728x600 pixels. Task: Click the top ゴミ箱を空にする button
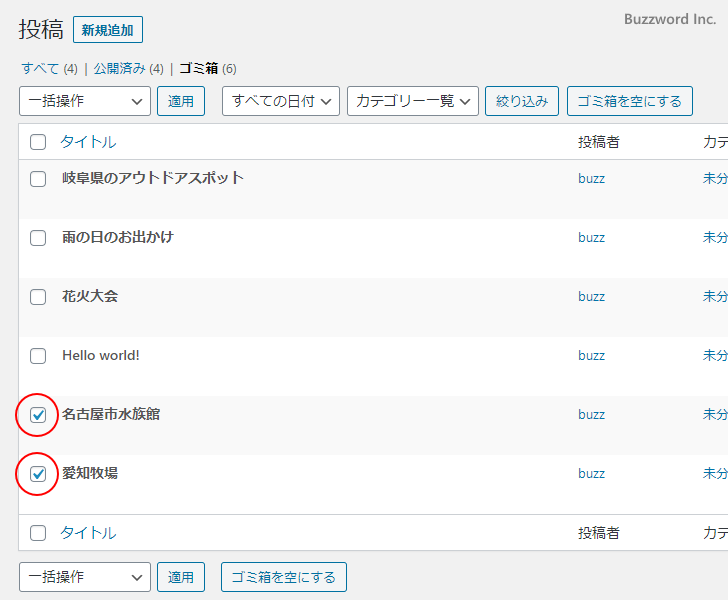click(630, 101)
